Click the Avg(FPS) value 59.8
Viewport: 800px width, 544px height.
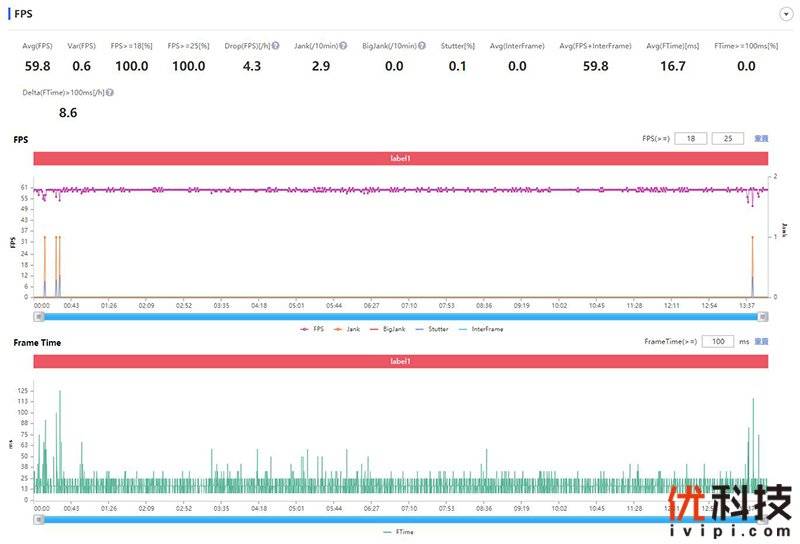pyautogui.click(x=38, y=66)
